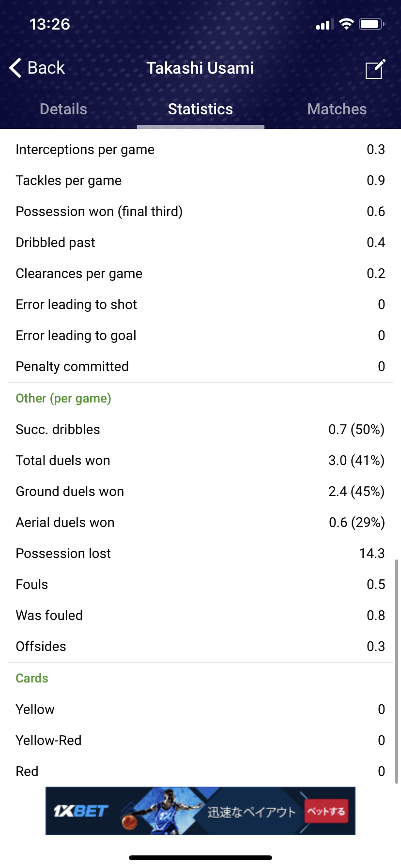Tap the Yellow-Red cards row
This screenshot has width=401, height=868.
point(200,740)
